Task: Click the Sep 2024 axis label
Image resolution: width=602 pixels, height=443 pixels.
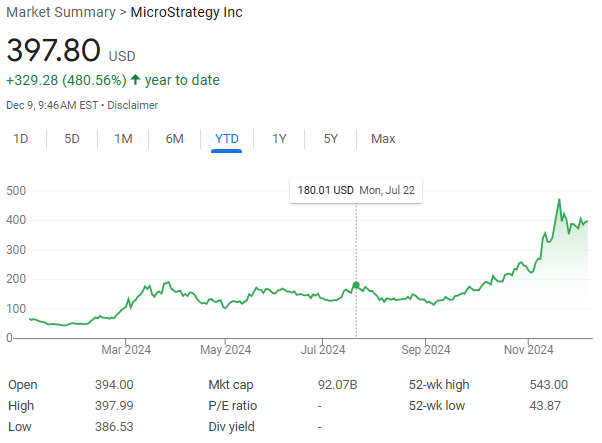Action: pos(425,350)
